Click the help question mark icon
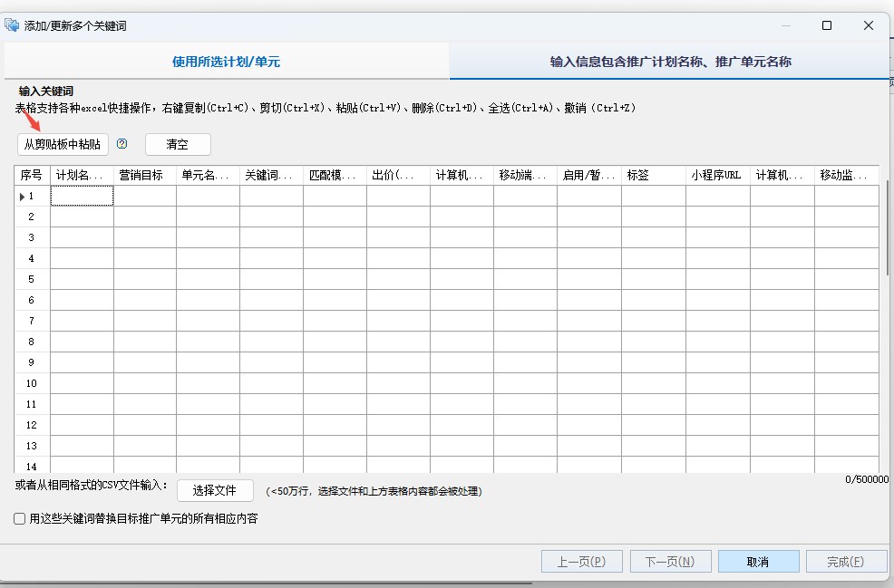The height and width of the screenshot is (588, 894). point(122,144)
